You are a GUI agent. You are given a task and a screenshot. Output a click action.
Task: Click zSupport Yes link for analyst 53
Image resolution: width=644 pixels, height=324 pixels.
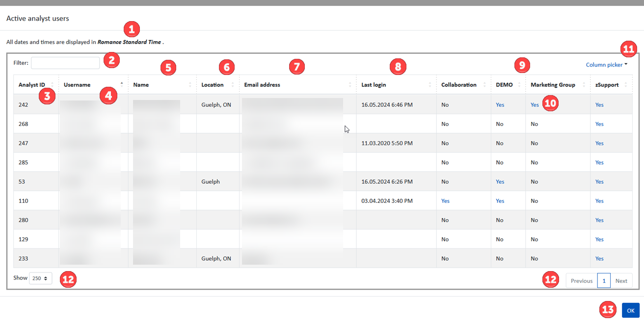(x=599, y=182)
